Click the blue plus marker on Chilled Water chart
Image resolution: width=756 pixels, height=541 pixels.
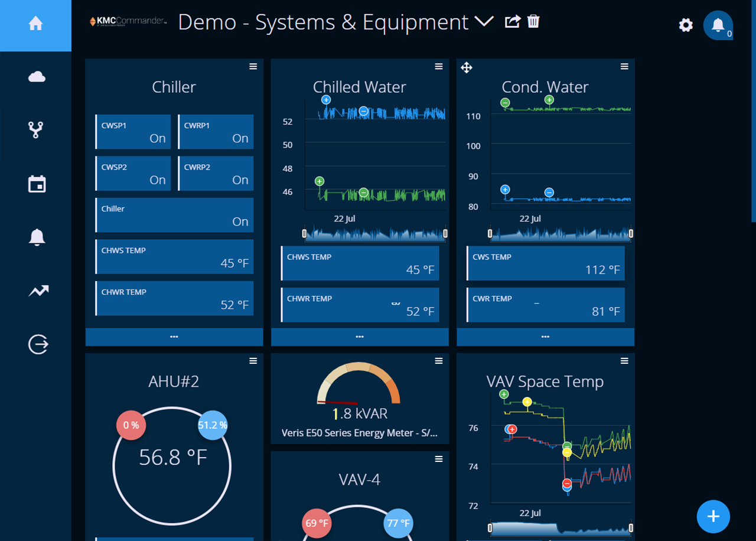tap(326, 100)
